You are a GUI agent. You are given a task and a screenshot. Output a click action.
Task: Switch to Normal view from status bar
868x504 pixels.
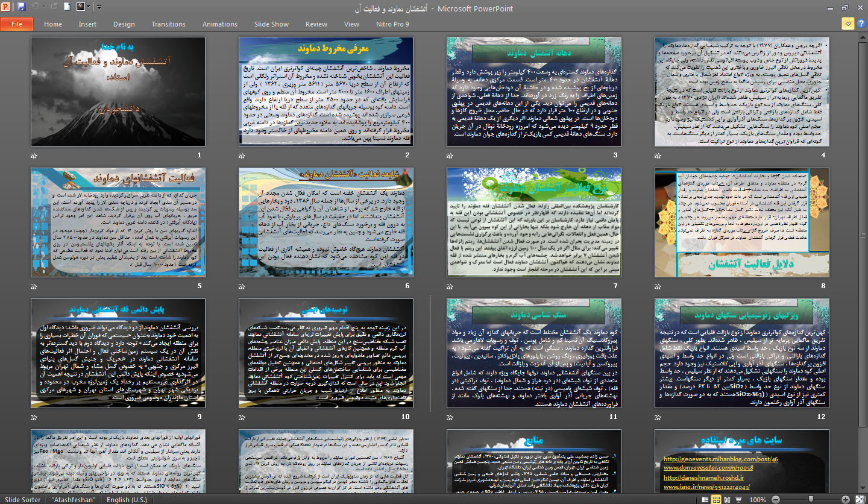point(705,500)
